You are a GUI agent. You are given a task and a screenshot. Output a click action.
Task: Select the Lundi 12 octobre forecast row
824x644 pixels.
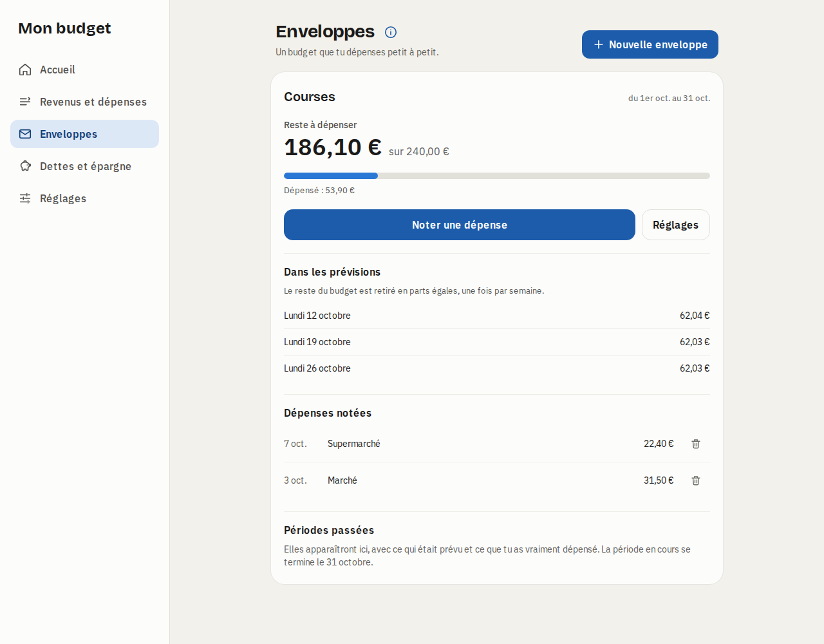pos(497,316)
